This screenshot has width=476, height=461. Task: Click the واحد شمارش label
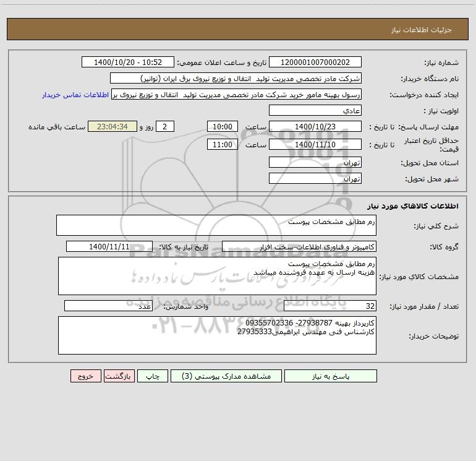point(186,307)
